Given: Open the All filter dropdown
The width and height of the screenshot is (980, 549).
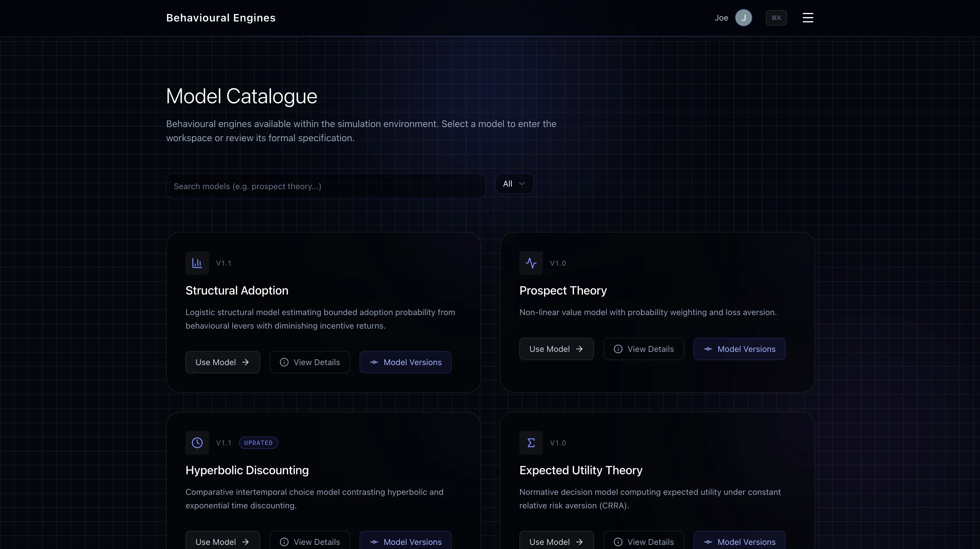Looking at the screenshot, I should pos(514,184).
